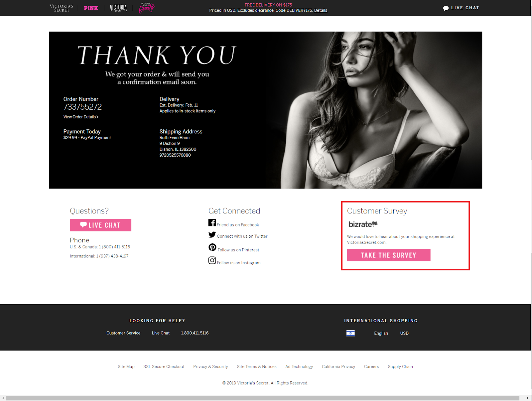Viewport: 532px width, 401px height.
Task: Select USD currency option
Action: 404,333
